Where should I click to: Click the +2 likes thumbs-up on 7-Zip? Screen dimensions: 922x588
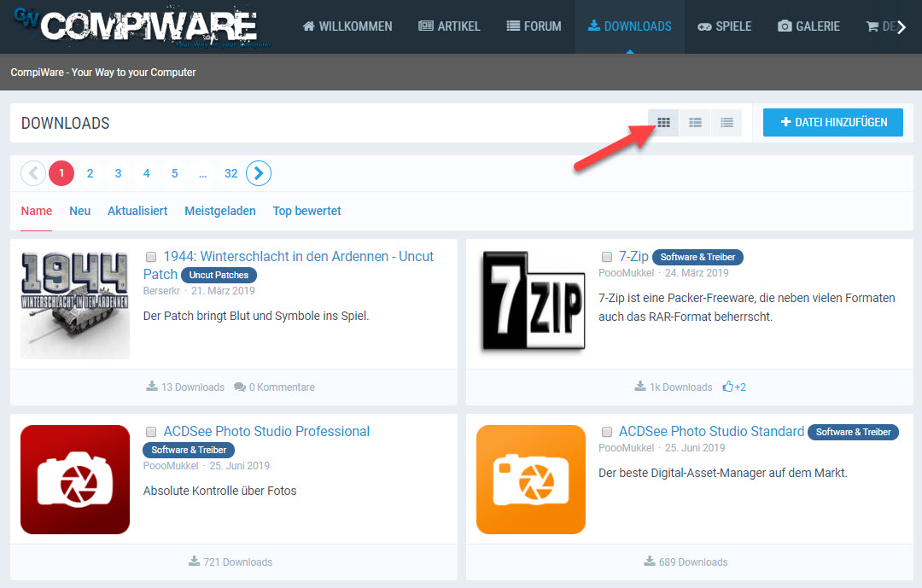pos(734,387)
